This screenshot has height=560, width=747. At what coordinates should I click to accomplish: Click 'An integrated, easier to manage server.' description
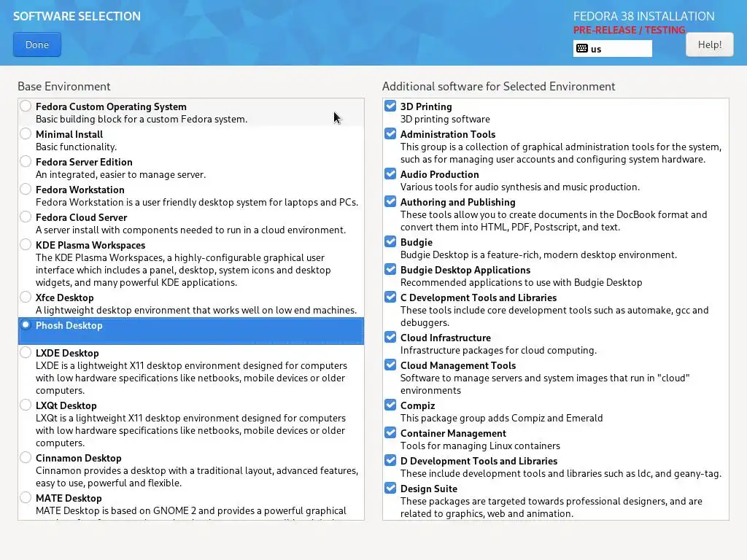pyautogui.click(x=120, y=174)
